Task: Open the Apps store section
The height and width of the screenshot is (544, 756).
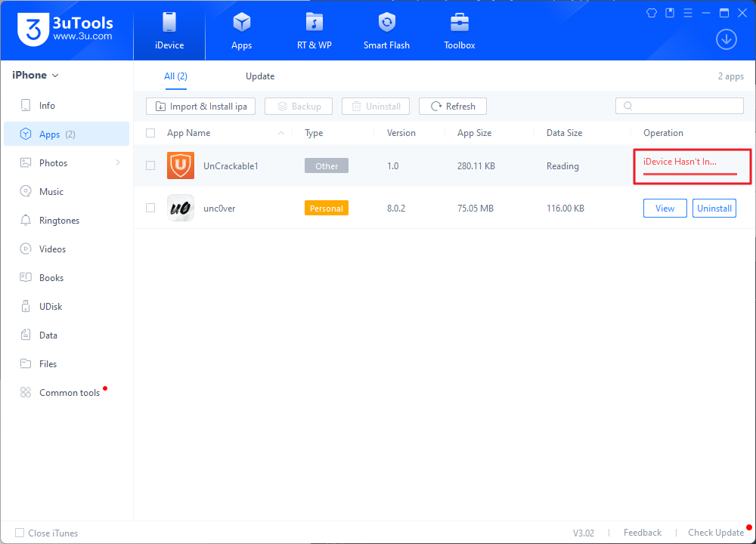Action: click(x=242, y=31)
